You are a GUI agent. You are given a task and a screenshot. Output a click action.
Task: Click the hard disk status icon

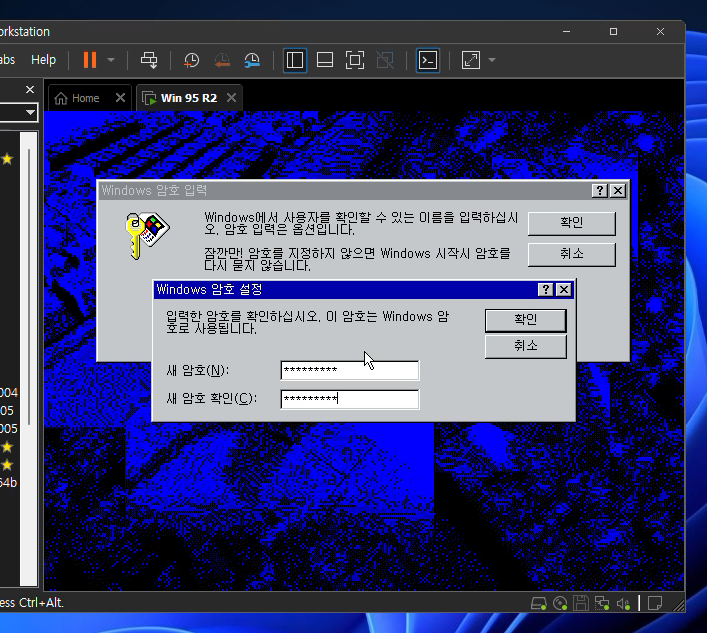[x=538, y=603]
